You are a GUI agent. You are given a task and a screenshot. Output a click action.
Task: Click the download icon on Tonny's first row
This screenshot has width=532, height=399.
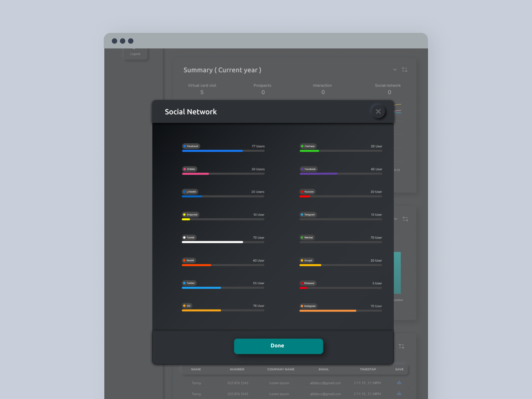[x=399, y=382]
